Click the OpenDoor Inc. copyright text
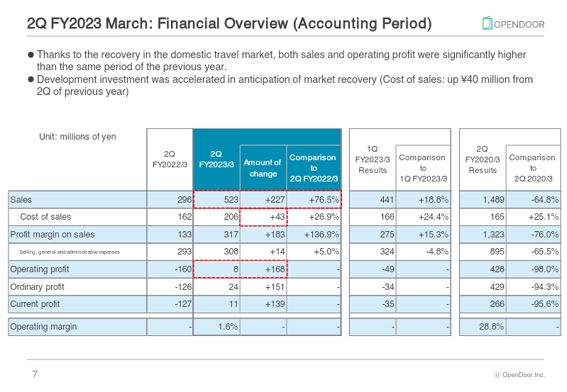Screen dimensions: 567x392 pyautogui.click(x=519, y=375)
